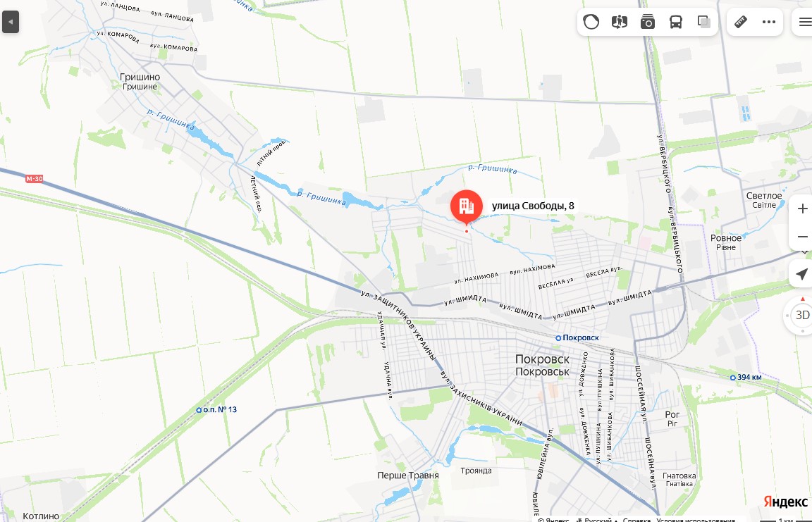
Task: Open the three-dots more tools menu
Action: (769, 22)
